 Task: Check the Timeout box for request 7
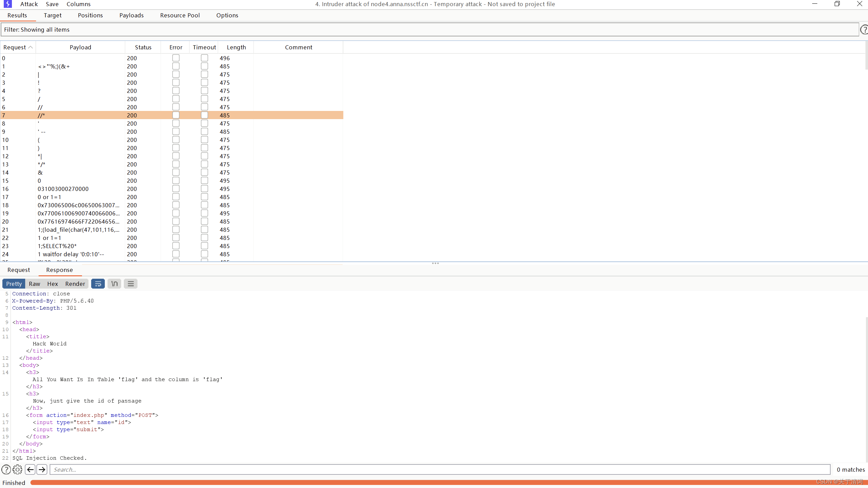pyautogui.click(x=204, y=115)
